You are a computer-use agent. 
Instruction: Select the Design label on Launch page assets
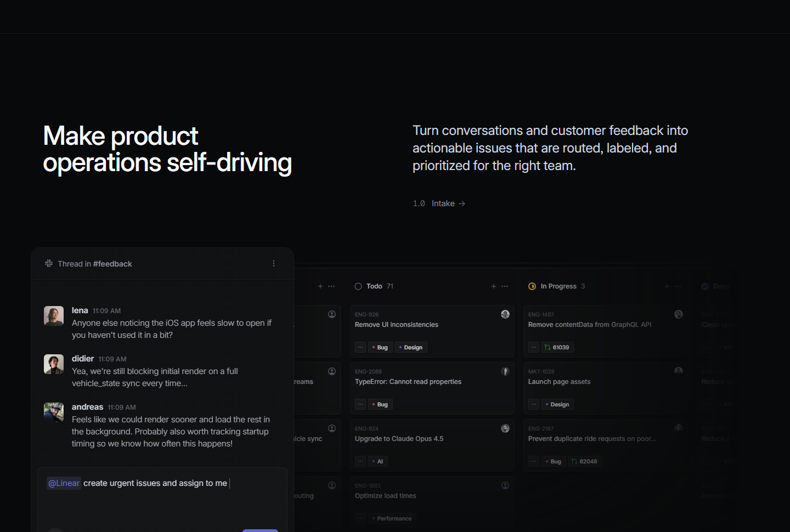[x=557, y=404]
